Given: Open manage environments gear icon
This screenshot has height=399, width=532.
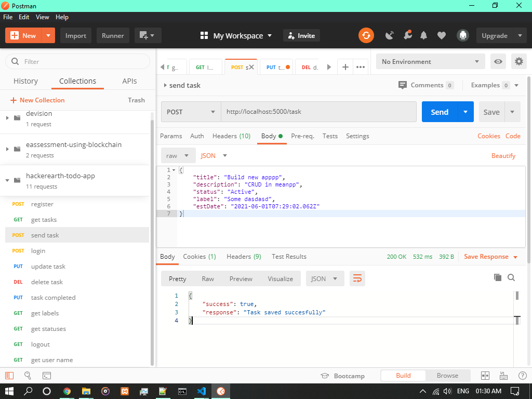Looking at the screenshot, I should point(519,61).
